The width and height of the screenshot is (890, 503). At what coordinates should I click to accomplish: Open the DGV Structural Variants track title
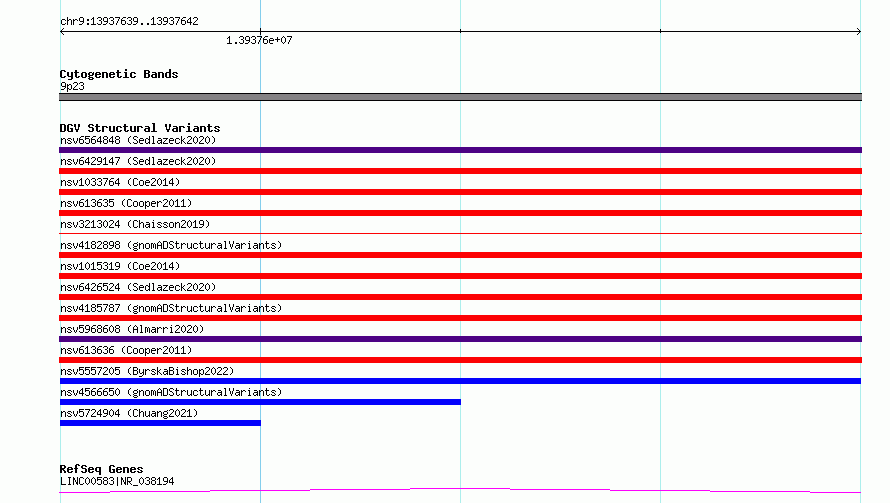140,128
